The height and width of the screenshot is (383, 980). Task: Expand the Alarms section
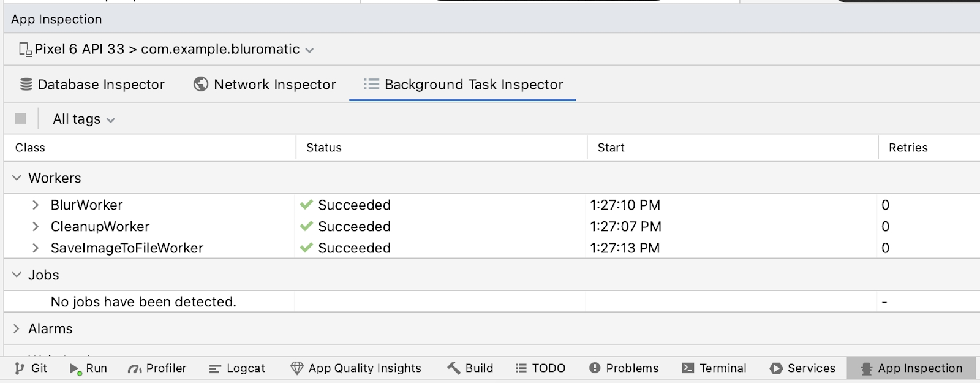(17, 328)
